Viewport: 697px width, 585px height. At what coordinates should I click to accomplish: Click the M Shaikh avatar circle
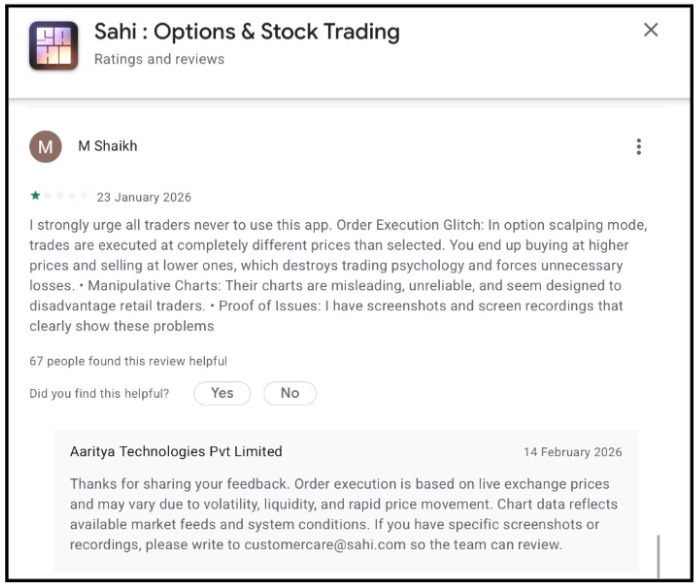coord(46,147)
